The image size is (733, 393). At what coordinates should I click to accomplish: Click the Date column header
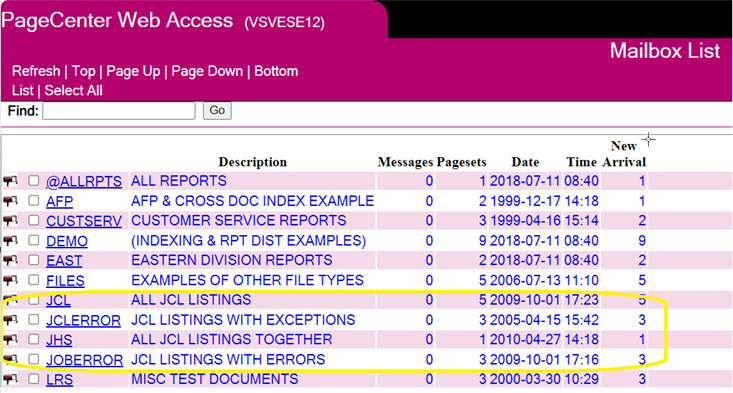[x=525, y=162]
